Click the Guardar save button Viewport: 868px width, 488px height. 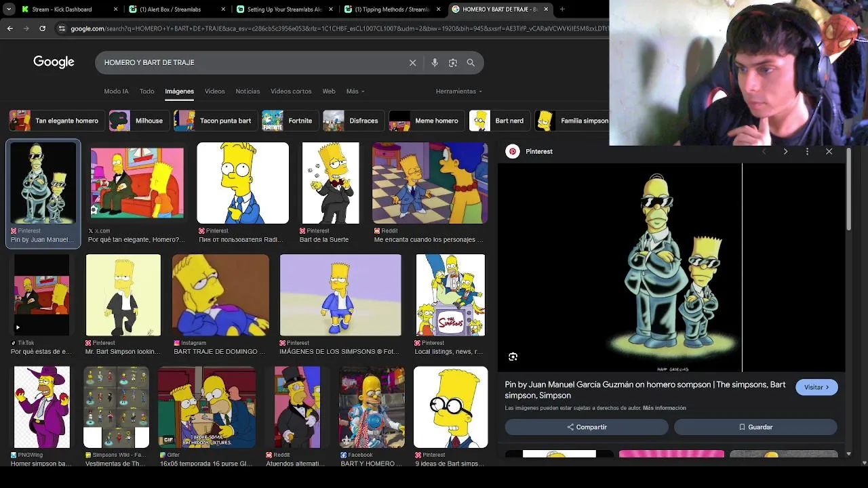(x=755, y=427)
